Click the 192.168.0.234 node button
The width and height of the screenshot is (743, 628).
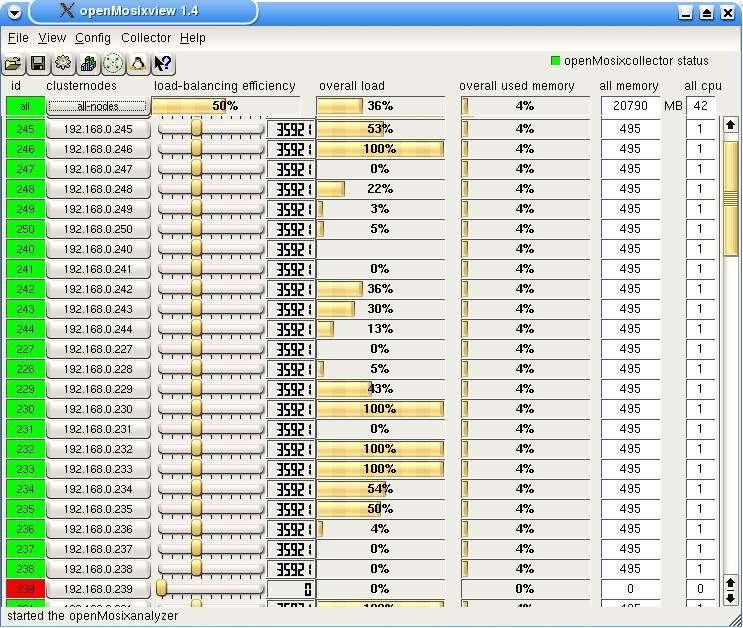98,489
